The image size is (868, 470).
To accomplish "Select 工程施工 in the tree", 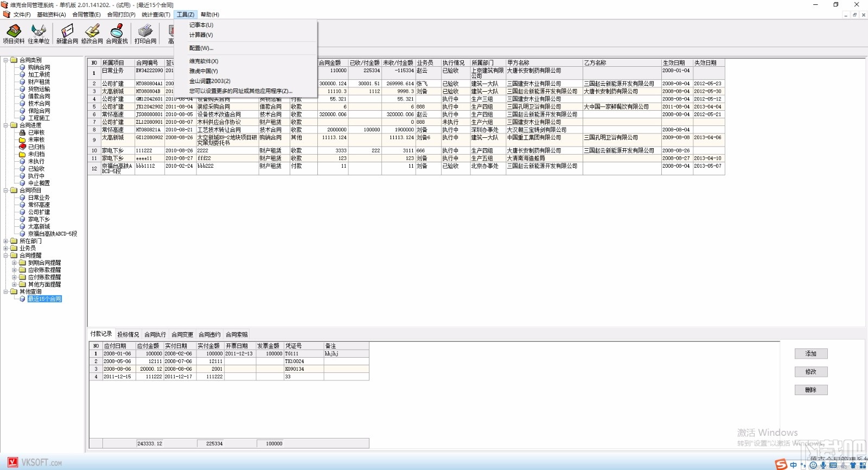I will [x=39, y=118].
